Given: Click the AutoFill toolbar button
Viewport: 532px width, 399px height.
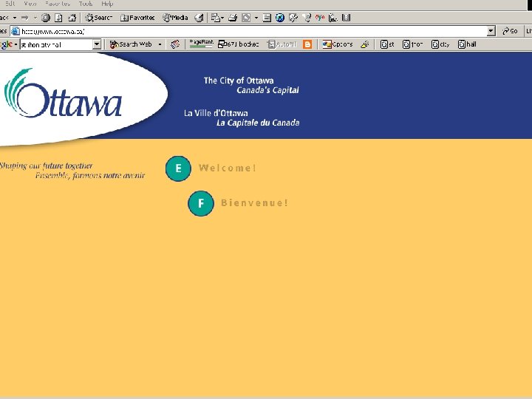Looking at the screenshot, I should (x=282, y=44).
